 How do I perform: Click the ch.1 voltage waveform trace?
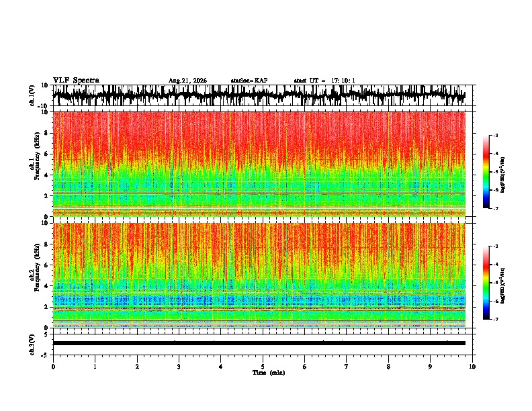[x=259, y=95]
